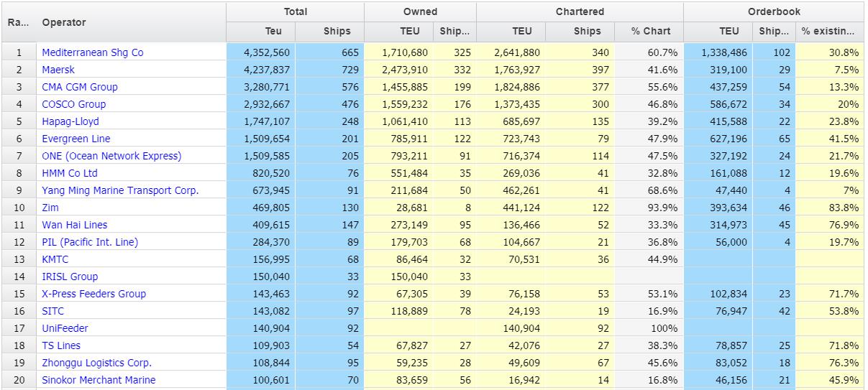
Task: Click the % Chart column header
Action: coord(650,32)
